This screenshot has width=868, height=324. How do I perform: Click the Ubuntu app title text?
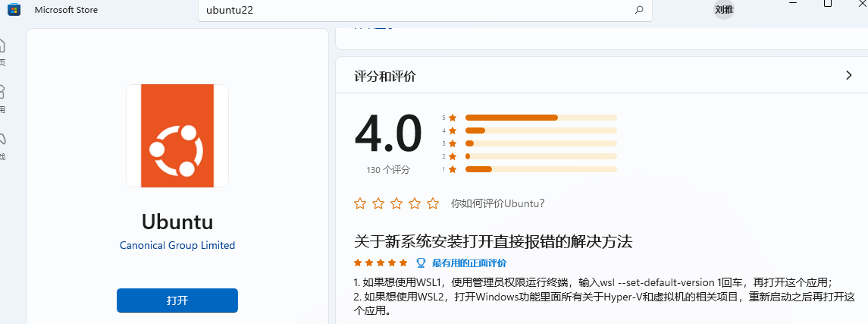tap(177, 222)
